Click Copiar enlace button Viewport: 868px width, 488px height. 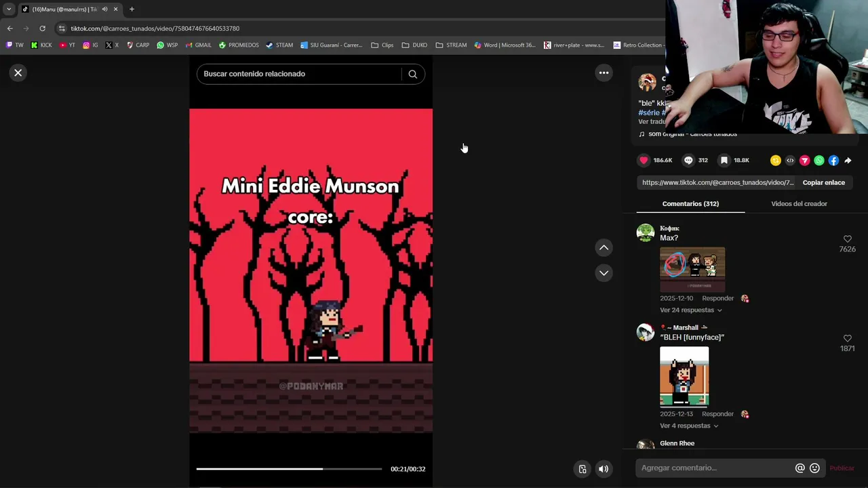(x=823, y=182)
